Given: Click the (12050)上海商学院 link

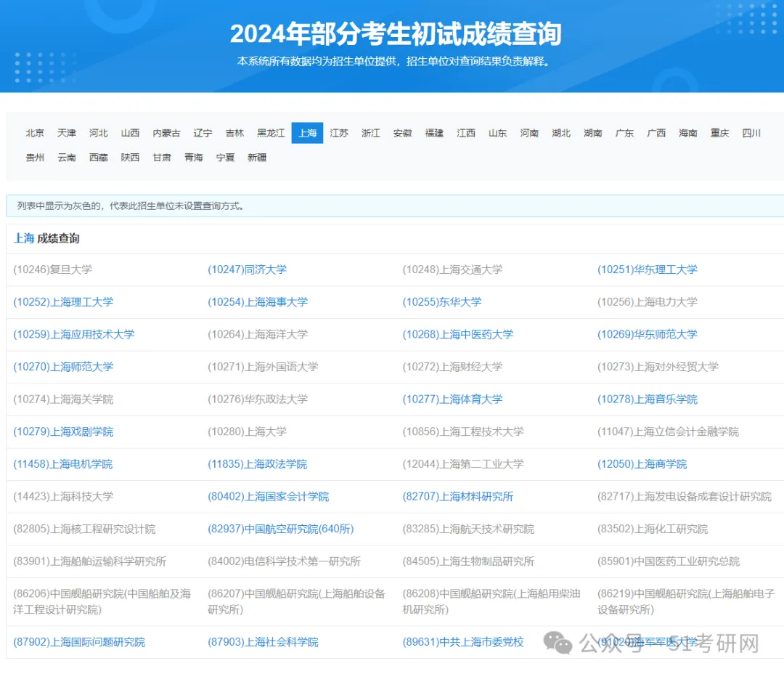Looking at the screenshot, I should tap(642, 464).
